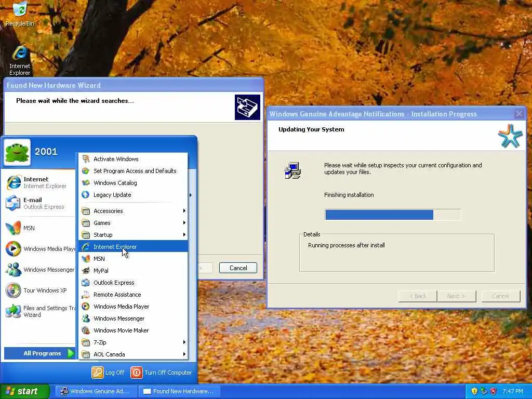The height and width of the screenshot is (399, 532).
Task: Click the 2001 user name in Start menu
Action: (46, 152)
